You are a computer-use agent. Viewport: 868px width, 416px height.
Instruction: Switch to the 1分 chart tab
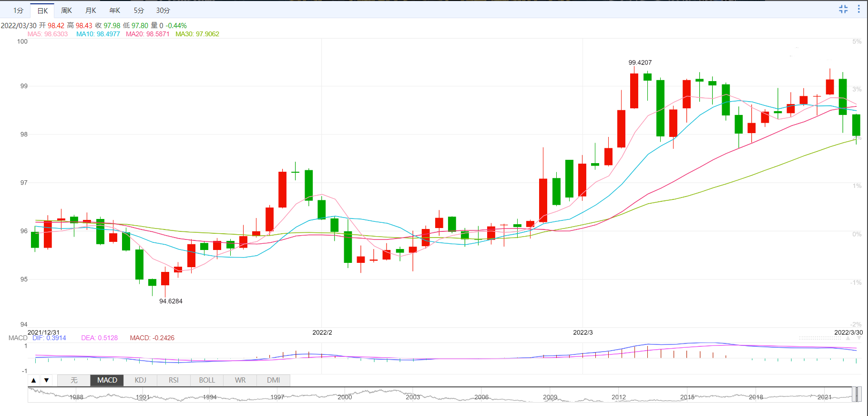pyautogui.click(x=18, y=10)
